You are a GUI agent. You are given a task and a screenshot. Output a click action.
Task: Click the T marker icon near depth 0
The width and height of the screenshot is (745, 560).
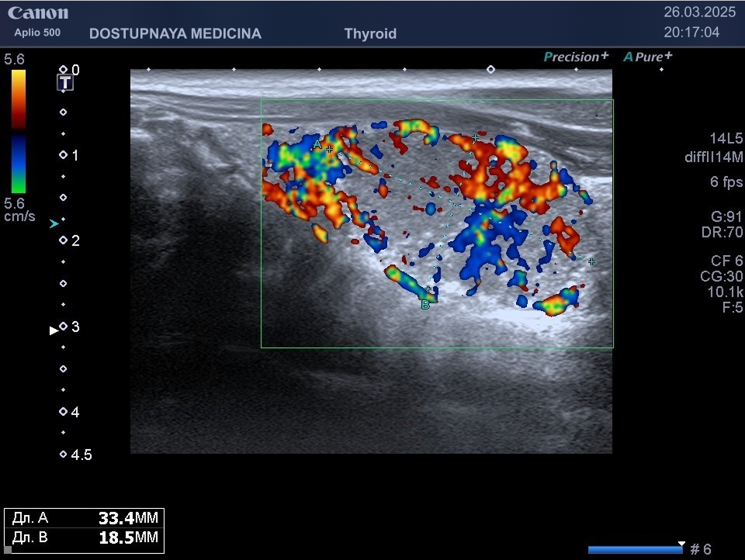tap(67, 83)
